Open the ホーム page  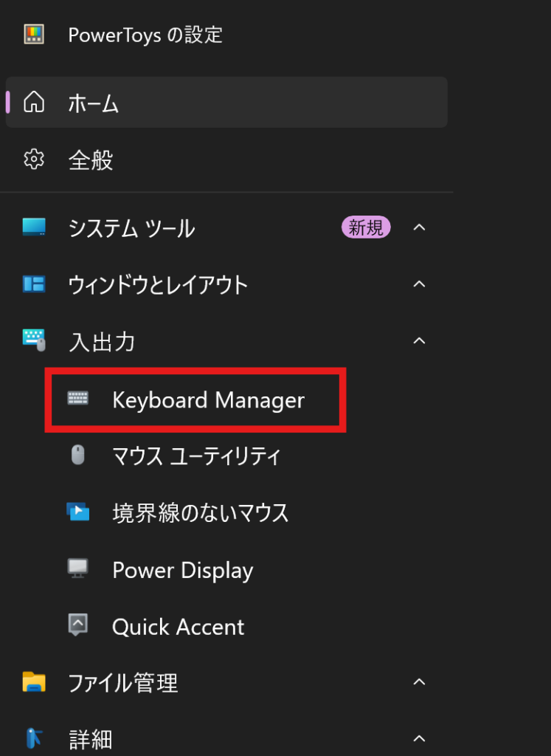[x=226, y=102]
